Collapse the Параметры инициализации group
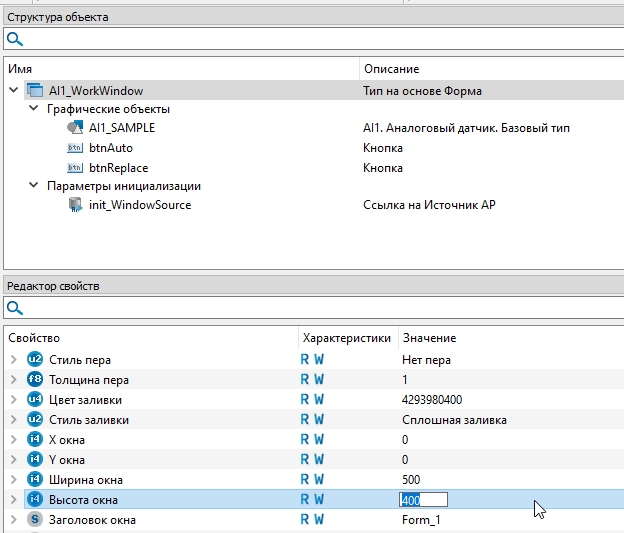This screenshot has height=533, width=624. [33, 186]
